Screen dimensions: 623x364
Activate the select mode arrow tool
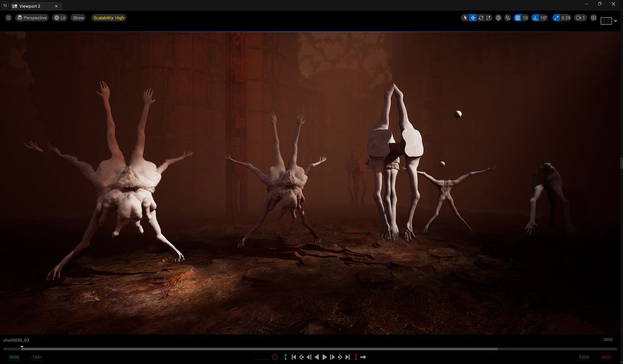(465, 18)
